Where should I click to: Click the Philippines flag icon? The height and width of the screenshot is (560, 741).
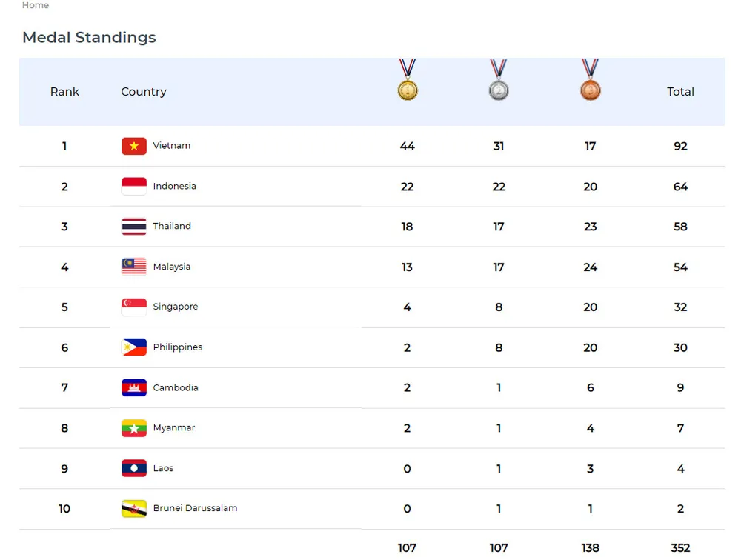click(134, 347)
